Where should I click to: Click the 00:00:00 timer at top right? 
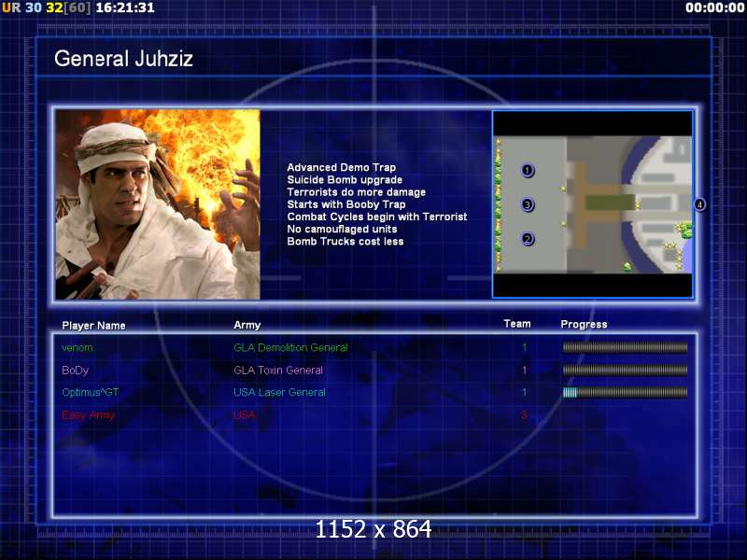(714, 7)
